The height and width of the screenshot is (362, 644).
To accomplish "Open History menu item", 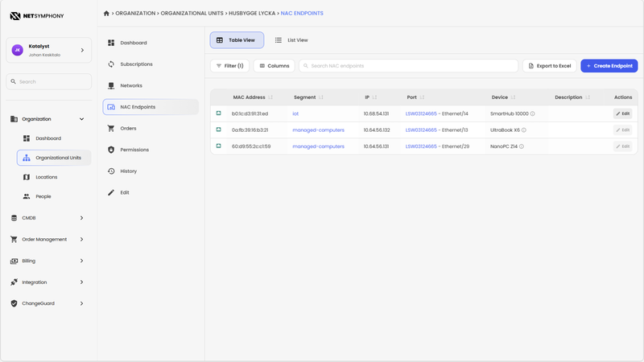I will [x=151, y=171].
